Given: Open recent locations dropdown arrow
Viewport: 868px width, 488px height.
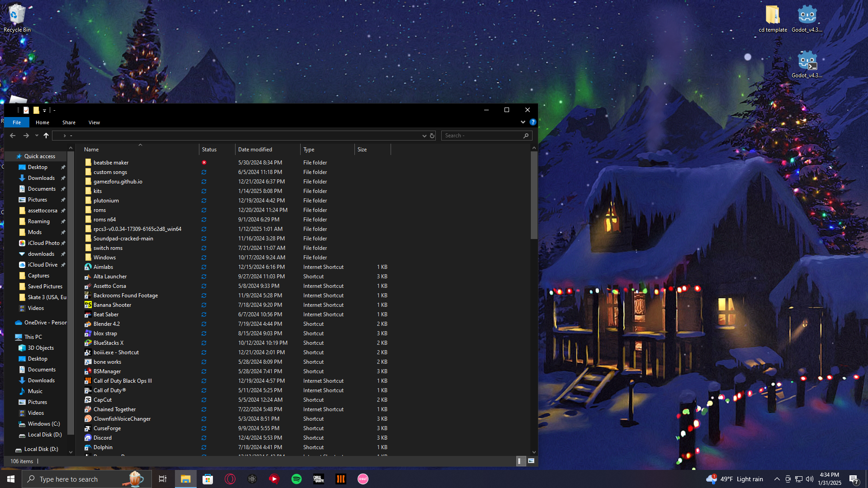Looking at the screenshot, I should point(37,136).
